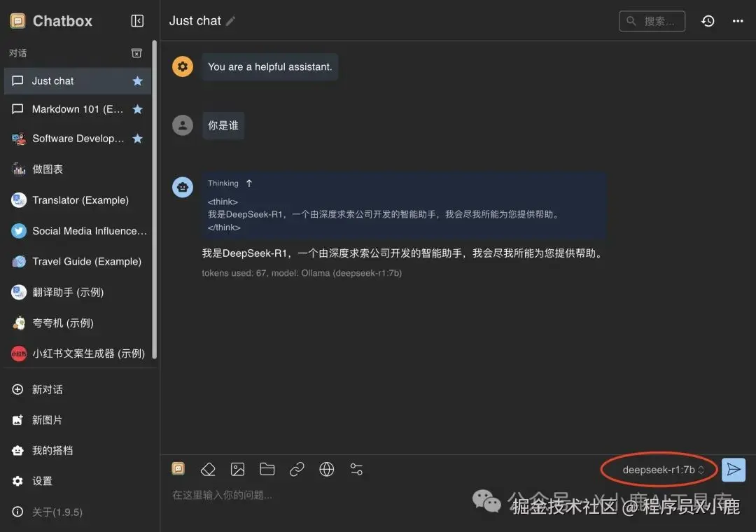
Task: Click the blue send message button
Action: 733,470
